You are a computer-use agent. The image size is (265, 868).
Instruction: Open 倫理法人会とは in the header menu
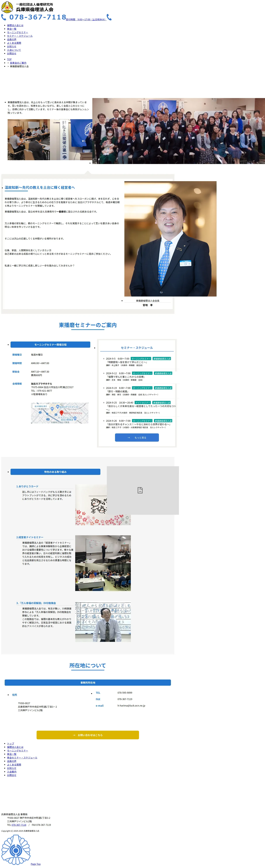coord(15,25)
